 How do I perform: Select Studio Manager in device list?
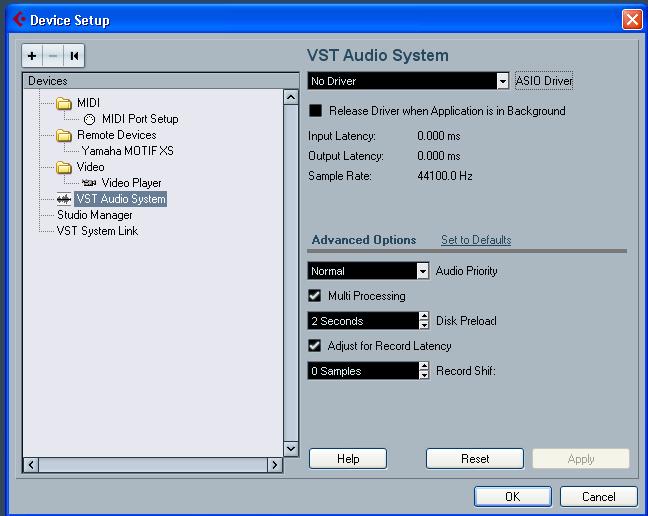tap(95, 215)
